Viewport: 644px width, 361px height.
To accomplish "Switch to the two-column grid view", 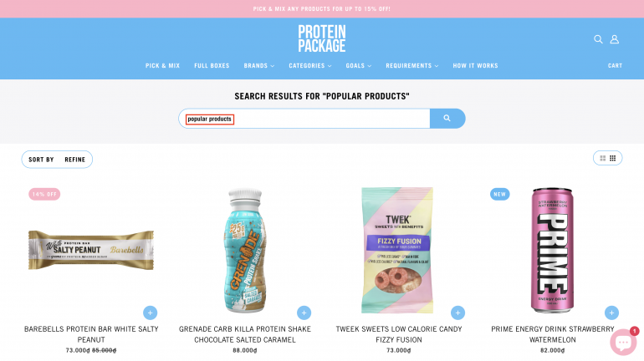I will point(602,158).
